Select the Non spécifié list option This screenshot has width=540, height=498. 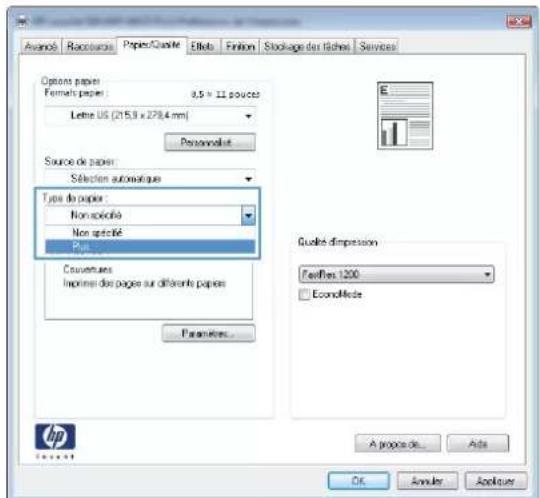[150, 233]
